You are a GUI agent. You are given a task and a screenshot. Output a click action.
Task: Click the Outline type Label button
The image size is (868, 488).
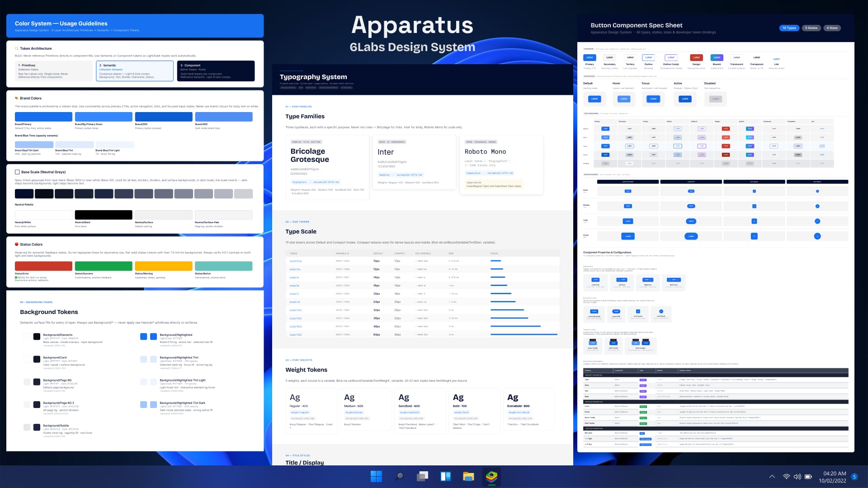648,57
